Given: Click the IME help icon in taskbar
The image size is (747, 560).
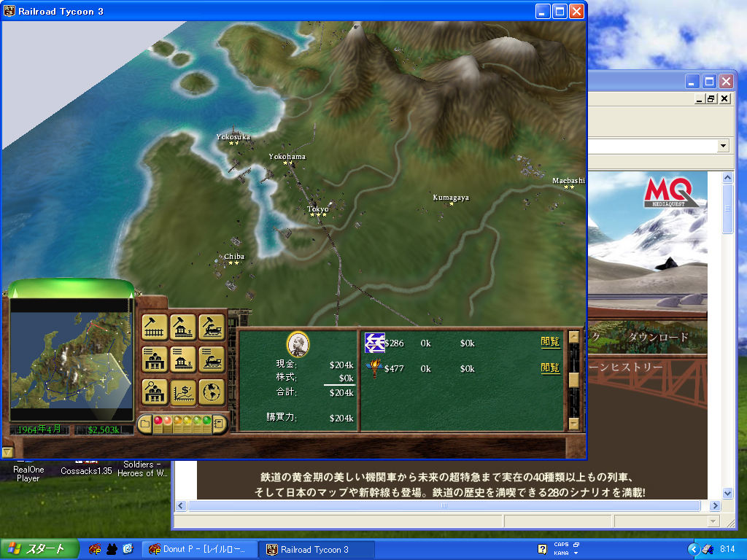Looking at the screenshot, I should [542, 549].
